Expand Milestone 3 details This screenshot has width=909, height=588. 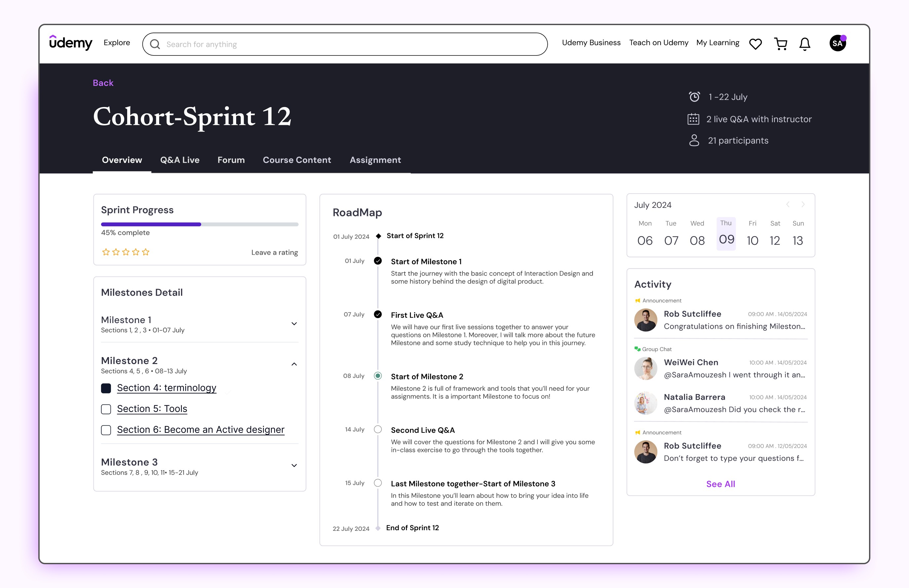click(x=294, y=465)
